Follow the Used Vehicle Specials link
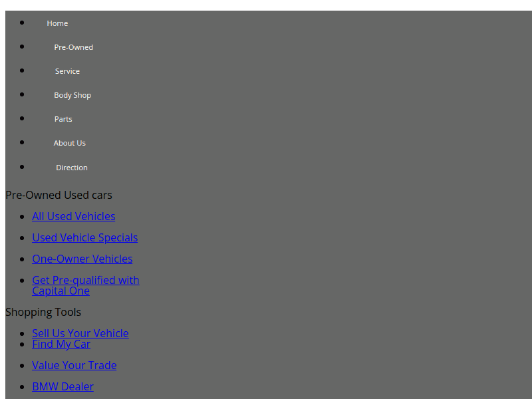Viewport: 532px width, 399px height. tap(84, 237)
